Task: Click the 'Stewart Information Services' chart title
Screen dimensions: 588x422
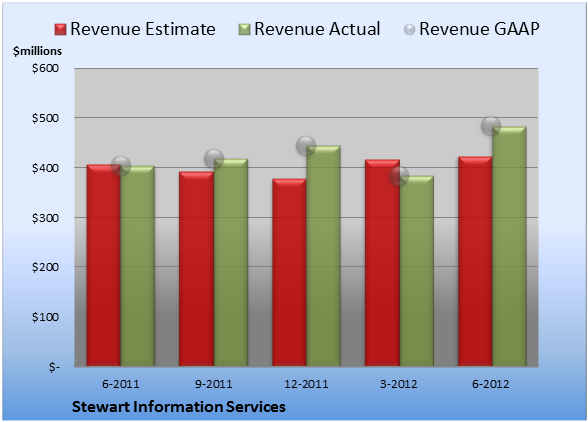Action: click(178, 407)
